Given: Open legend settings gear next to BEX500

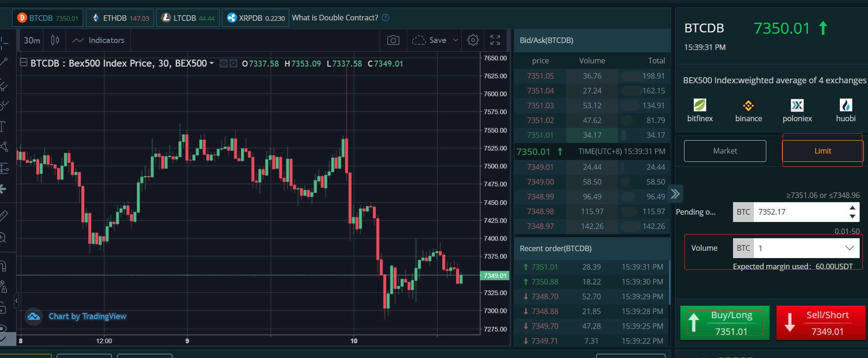Looking at the screenshot, I should point(233,63).
